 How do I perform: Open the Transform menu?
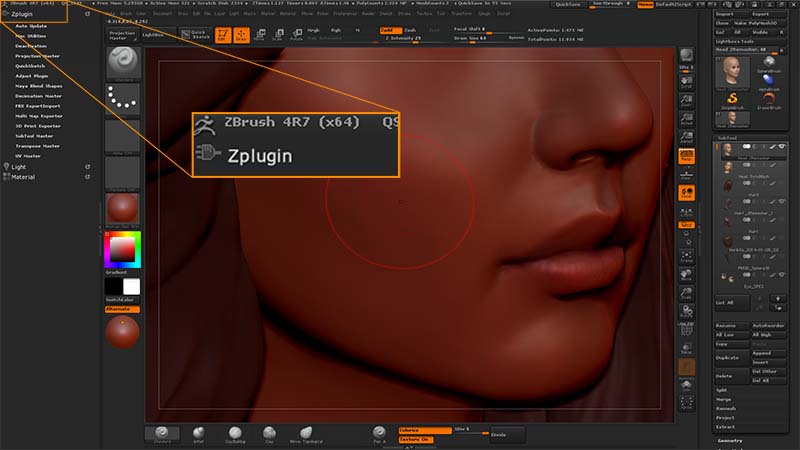(461, 14)
